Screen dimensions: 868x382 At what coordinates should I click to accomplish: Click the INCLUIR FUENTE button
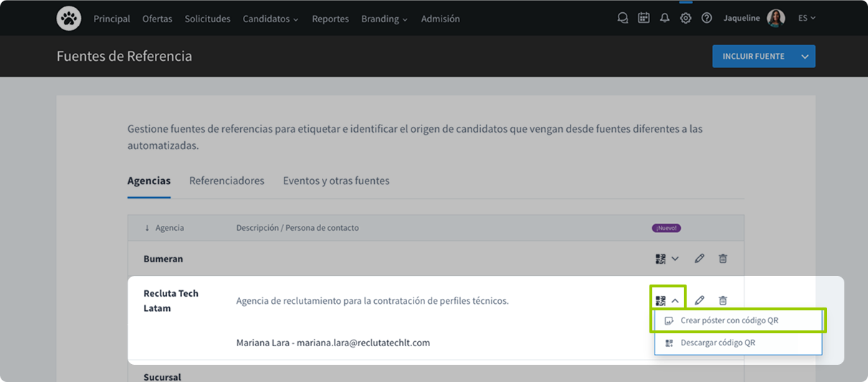[x=753, y=56]
